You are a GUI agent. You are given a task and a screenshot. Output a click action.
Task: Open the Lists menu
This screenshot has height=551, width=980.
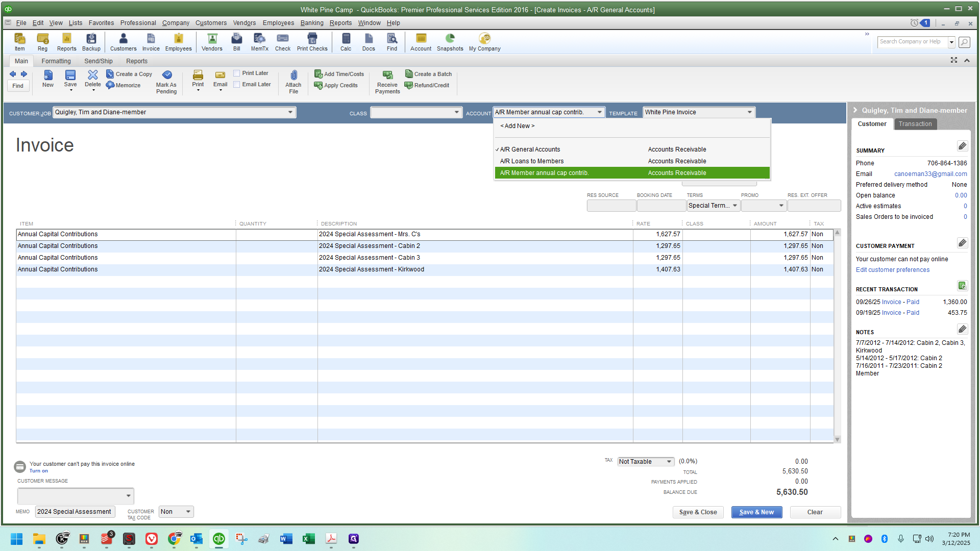point(76,23)
